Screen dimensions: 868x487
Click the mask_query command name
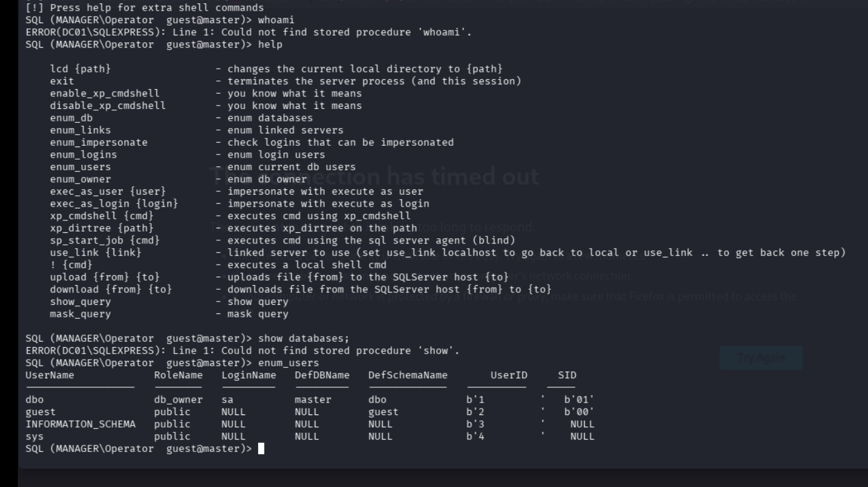[x=81, y=314]
